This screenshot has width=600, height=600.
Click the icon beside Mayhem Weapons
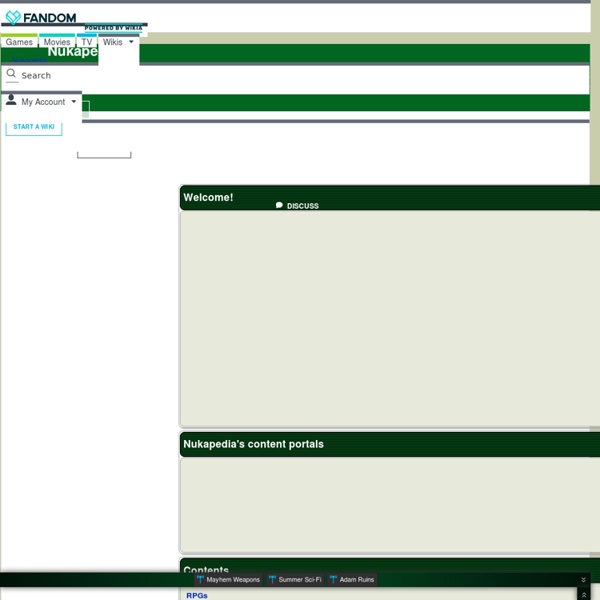200,579
